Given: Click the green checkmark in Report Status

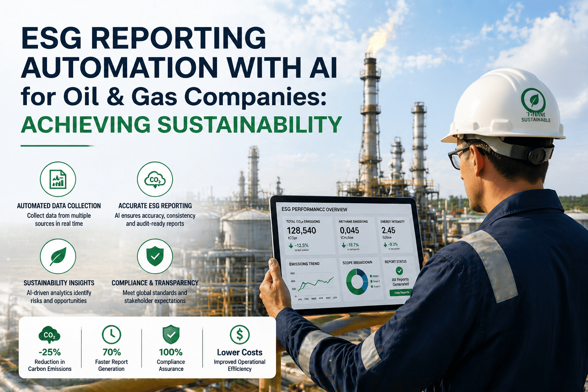Looking at the screenshot, I should point(400,271).
